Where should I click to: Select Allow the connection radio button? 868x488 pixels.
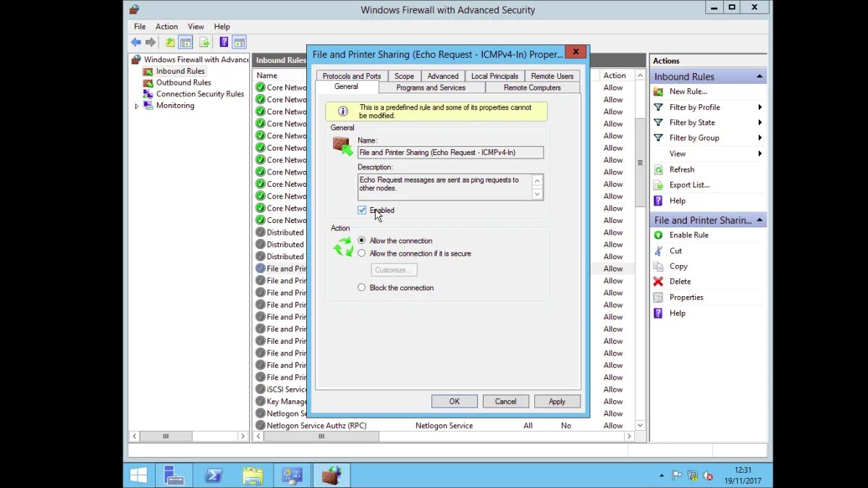pyautogui.click(x=361, y=240)
